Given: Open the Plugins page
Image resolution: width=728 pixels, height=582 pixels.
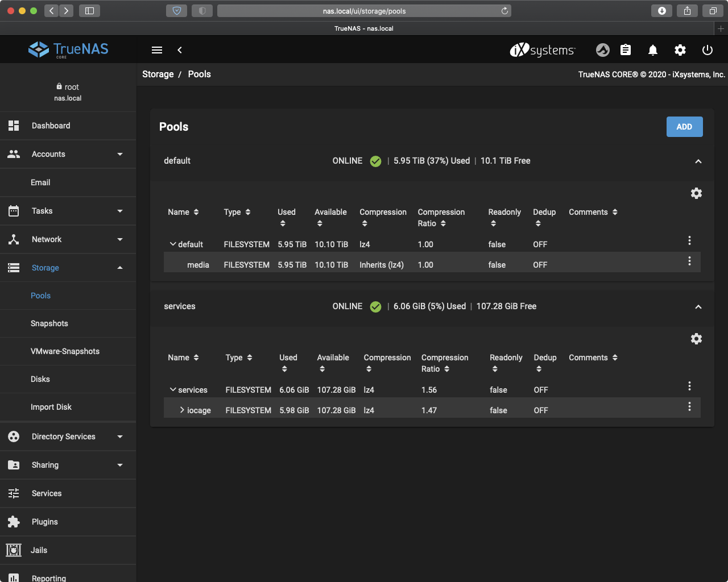Looking at the screenshot, I should 68,522.
